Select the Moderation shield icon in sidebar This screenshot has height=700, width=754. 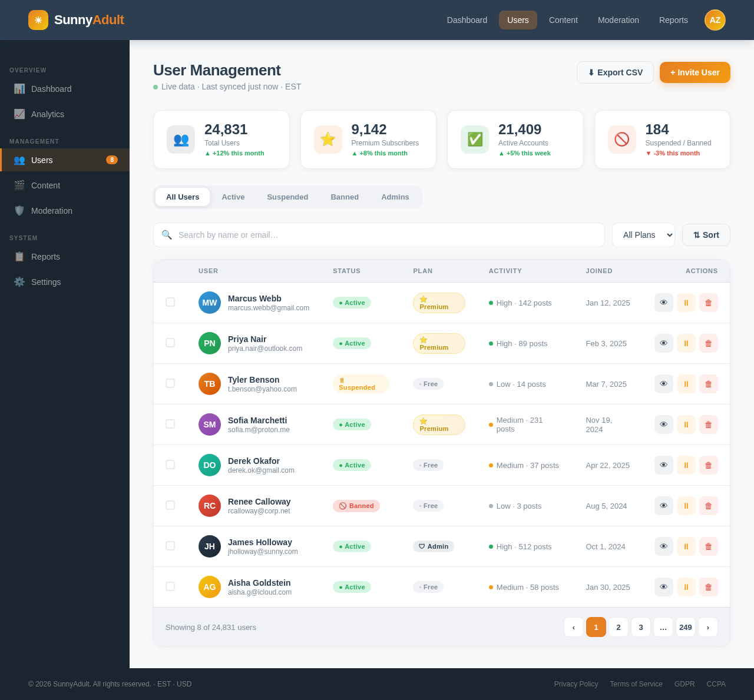coord(19,211)
